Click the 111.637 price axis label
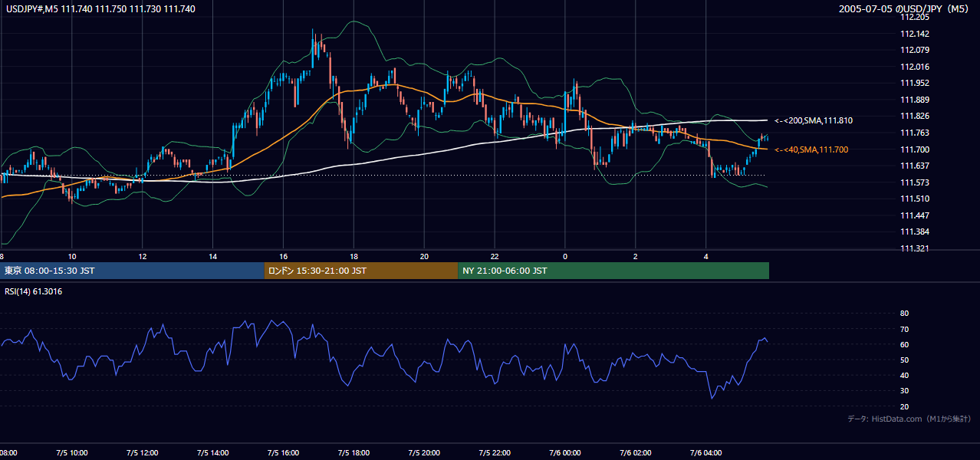 point(915,166)
